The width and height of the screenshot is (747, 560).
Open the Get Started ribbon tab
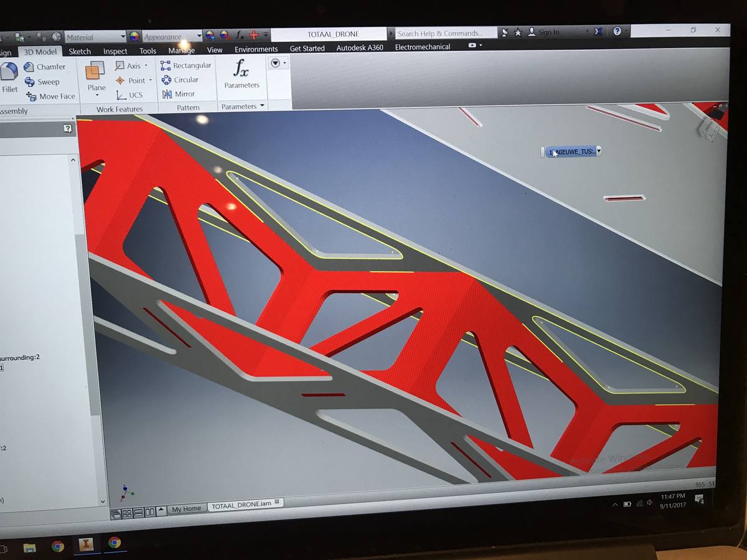[307, 49]
